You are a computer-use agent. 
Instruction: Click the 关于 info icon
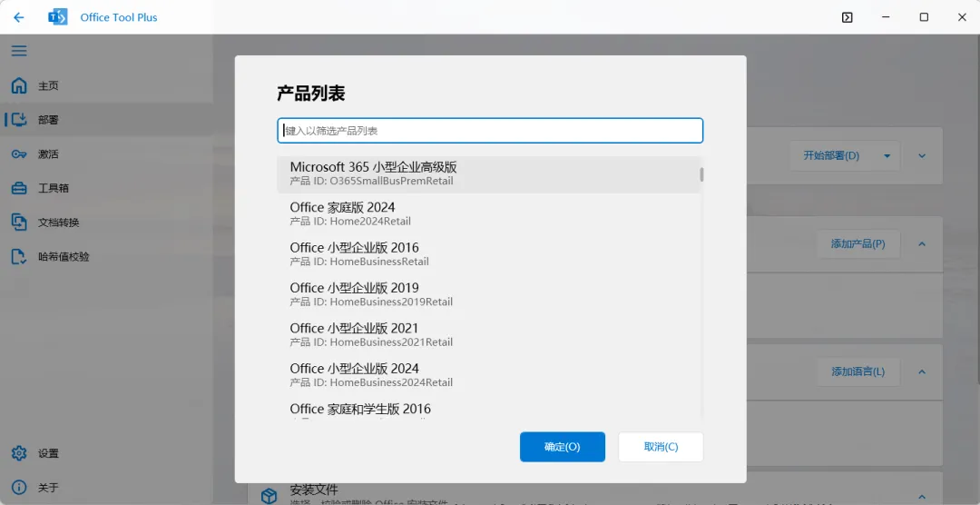tap(19, 488)
